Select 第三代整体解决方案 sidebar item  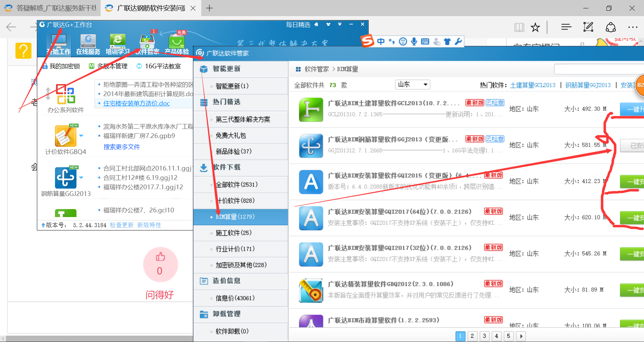pos(240,120)
